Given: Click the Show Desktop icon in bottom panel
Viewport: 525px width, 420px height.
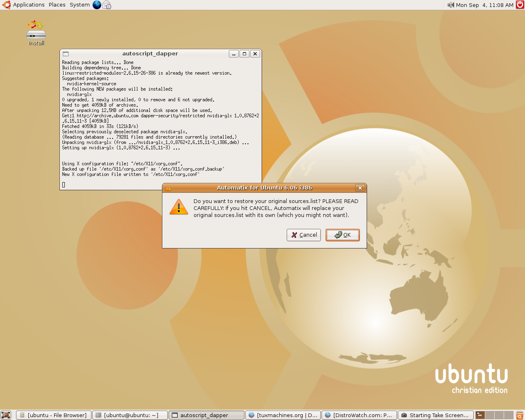Looking at the screenshot, I should coord(6,415).
